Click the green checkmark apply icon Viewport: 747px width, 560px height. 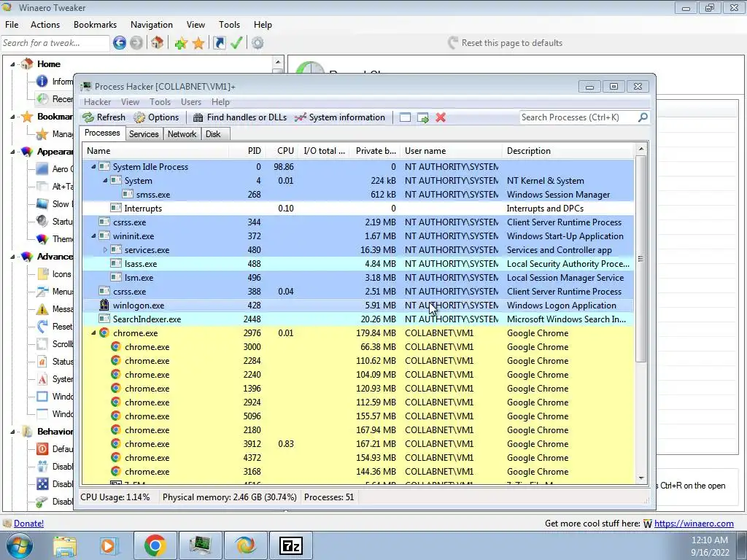(x=237, y=43)
